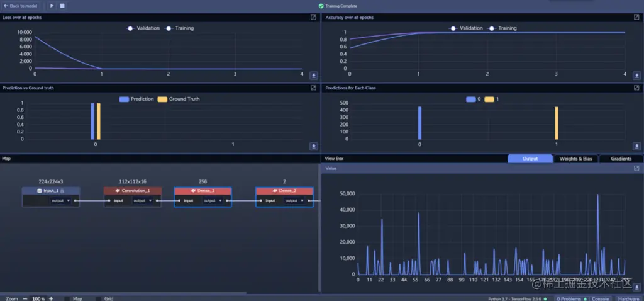This screenshot has height=301, width=644.
Task: Open output dropdown on Dense_1 node
Action: click(x=213, y=201)
